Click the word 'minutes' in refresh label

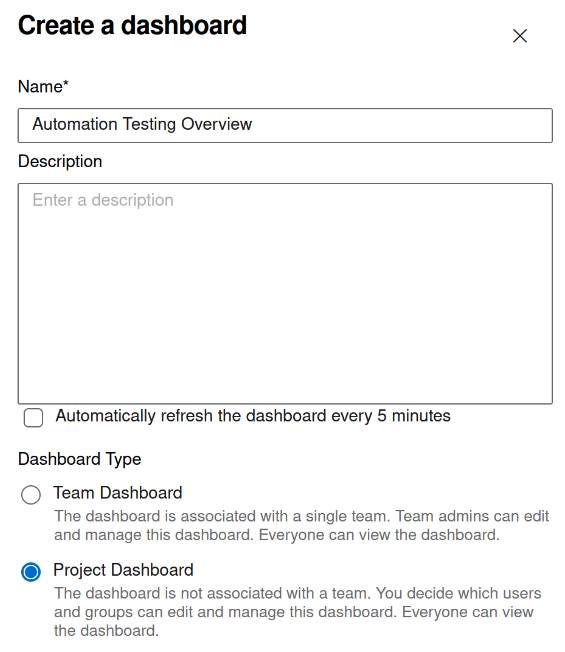(421, 416)
